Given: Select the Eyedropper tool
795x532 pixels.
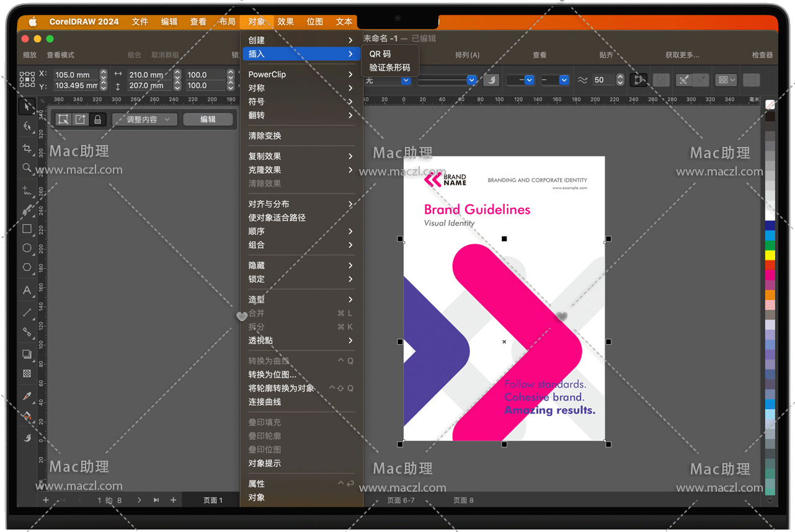Looking at the screenshot, I should [27, 396].
